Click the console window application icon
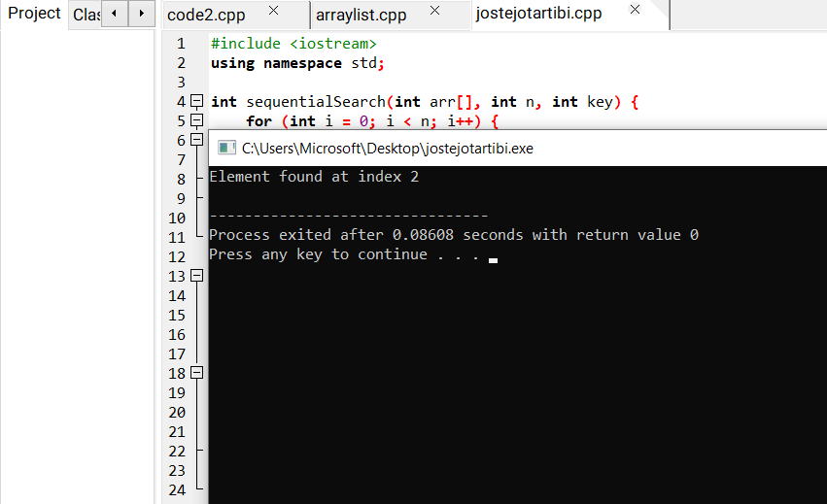The image size is (827, 504). point(226,149)
